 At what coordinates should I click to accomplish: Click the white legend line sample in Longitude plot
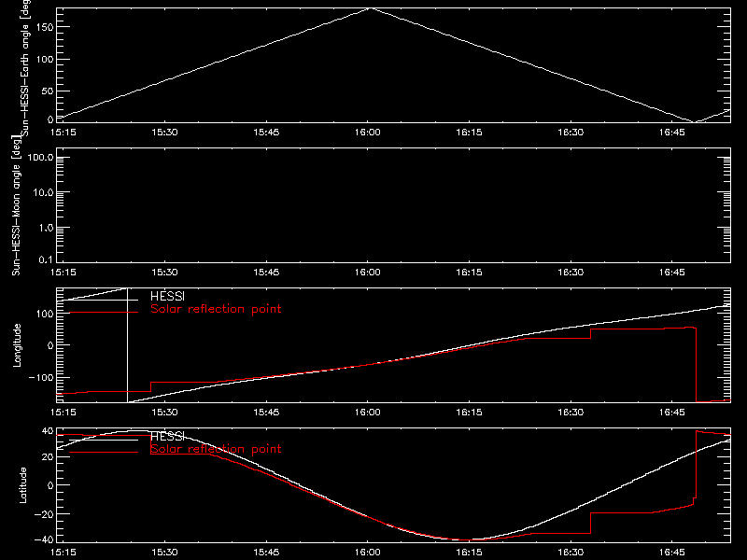[x=104, y=300]
